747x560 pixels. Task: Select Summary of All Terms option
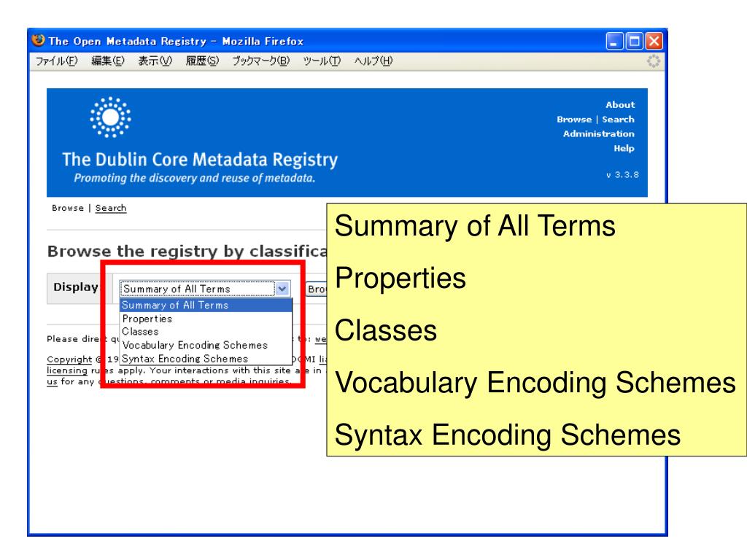[x=206, y=306]
